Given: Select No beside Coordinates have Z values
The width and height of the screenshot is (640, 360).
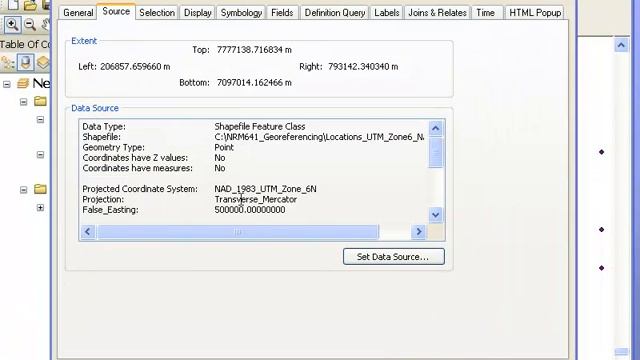Looking at the screenshot, I should coord(220,158).
